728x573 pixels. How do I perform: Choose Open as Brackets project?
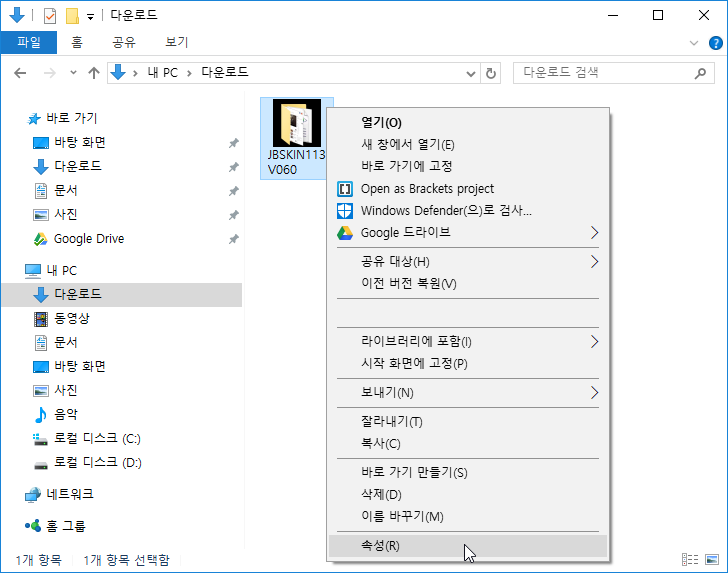coord(468,189)
